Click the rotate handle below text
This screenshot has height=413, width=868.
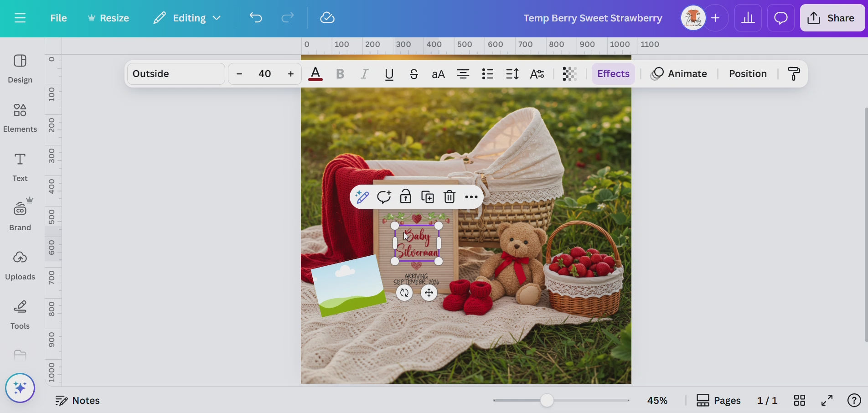(x=404, y=293)
